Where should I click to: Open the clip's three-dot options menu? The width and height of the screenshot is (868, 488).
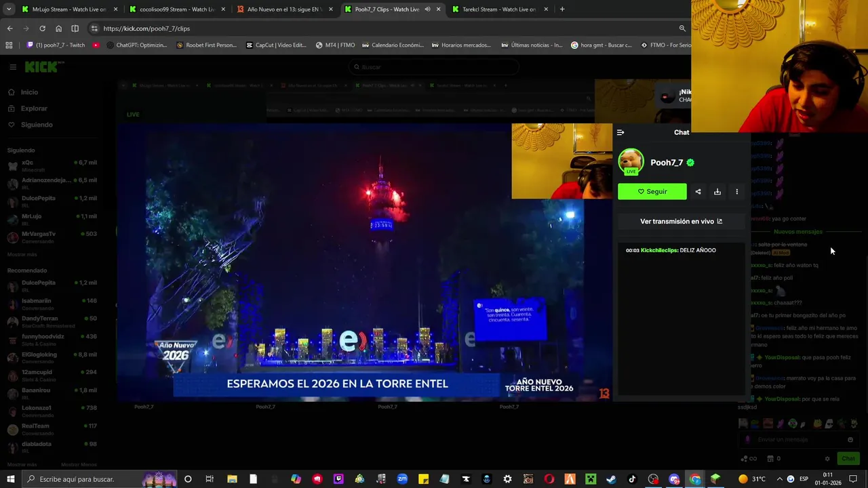pyautogui.click(x=737, y=192)
